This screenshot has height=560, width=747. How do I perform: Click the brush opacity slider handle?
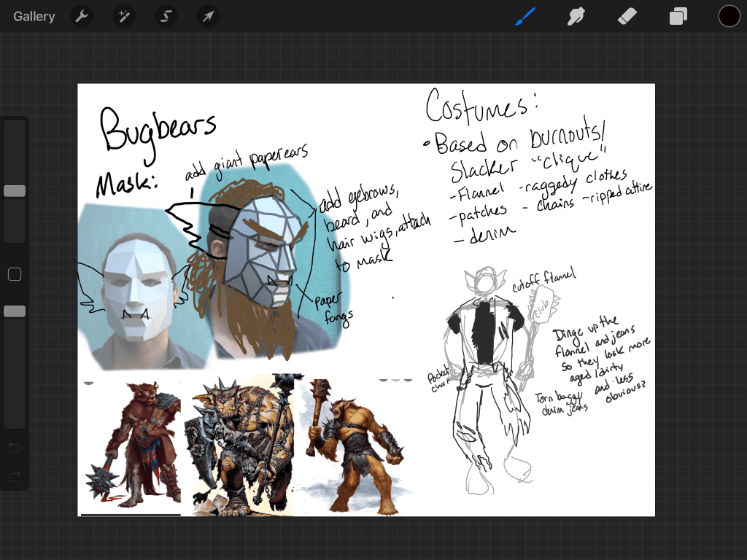click(15, 311)
